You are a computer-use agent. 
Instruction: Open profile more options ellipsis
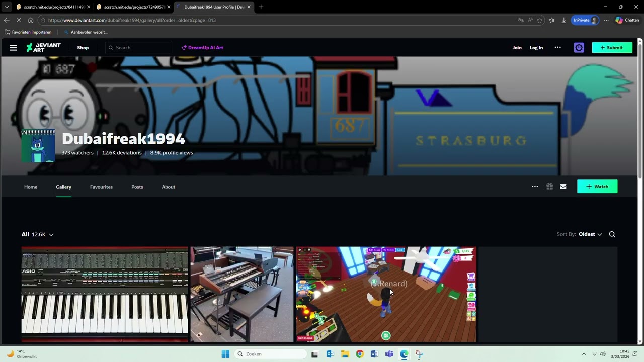click(x=535, y=187)
